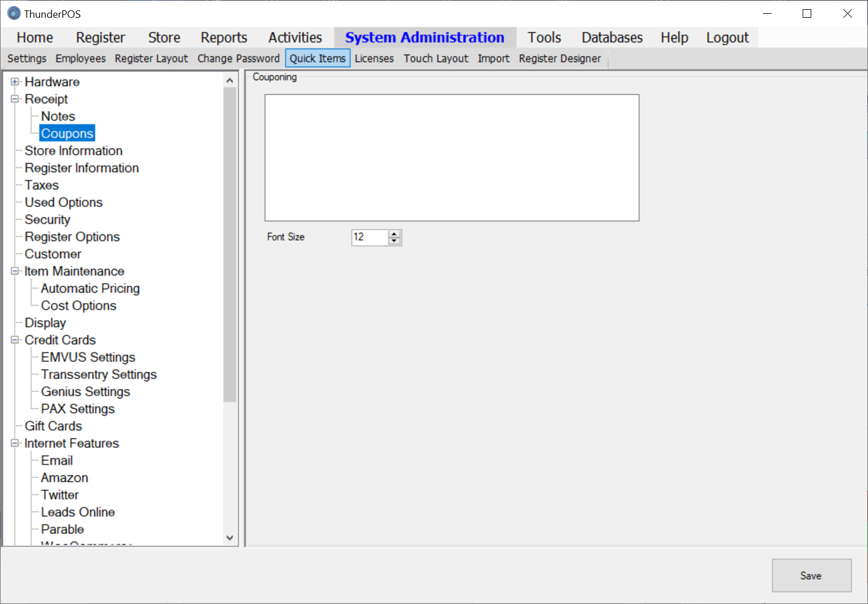Open Touch Layout from toolbar
Viewport: 868px width, 604px height.
pyautogui.click(x=436, y=59)
